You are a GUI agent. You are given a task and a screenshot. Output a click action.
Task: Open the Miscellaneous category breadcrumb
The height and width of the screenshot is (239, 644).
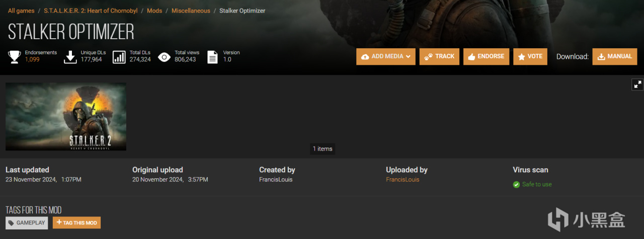pyautogui.click(x=191, y=11)
